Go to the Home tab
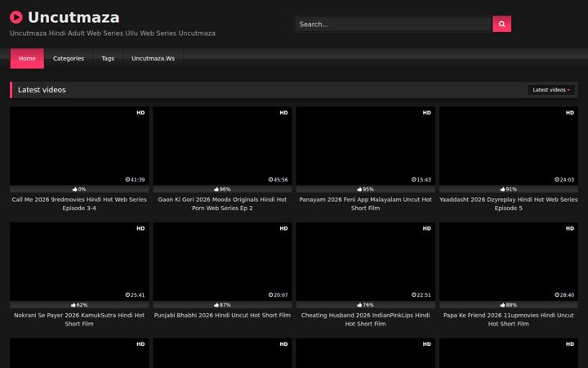Screen dimensions: 588x368 pyautogui.click(x=27, y=59)
